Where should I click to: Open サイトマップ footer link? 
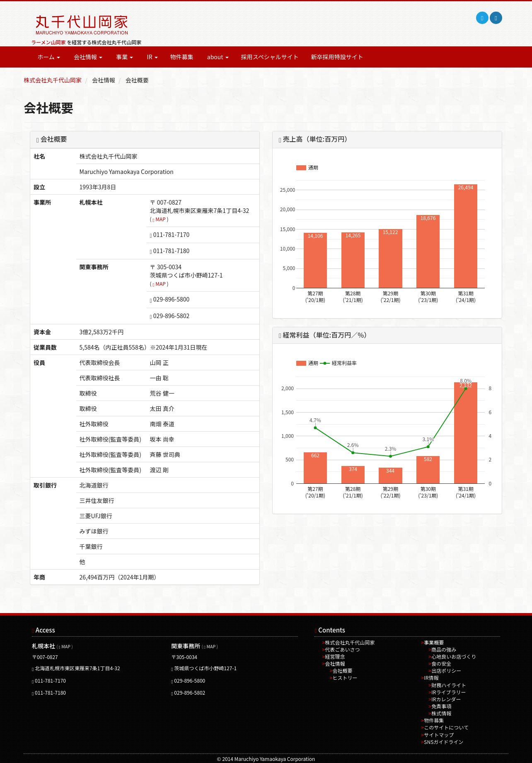pos(439,735)
